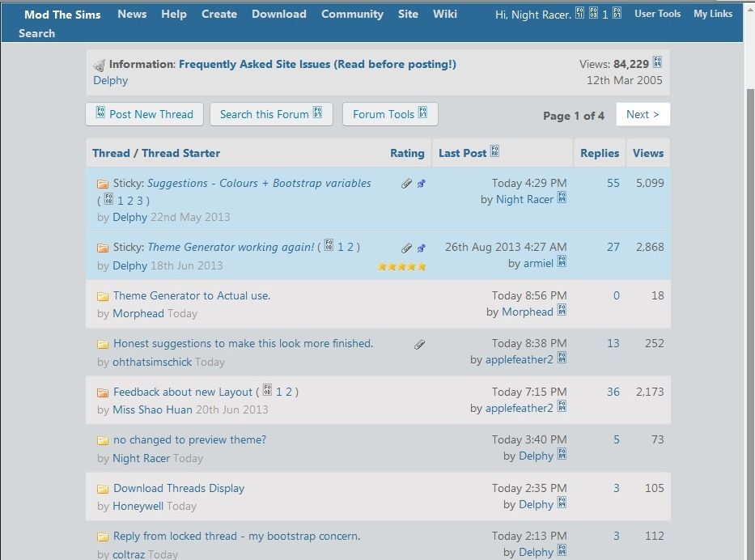Image resolution: width=755 pixels, height=560 pixels.
Task: Select the Community menu item
Action: click(x=352, y=13)
